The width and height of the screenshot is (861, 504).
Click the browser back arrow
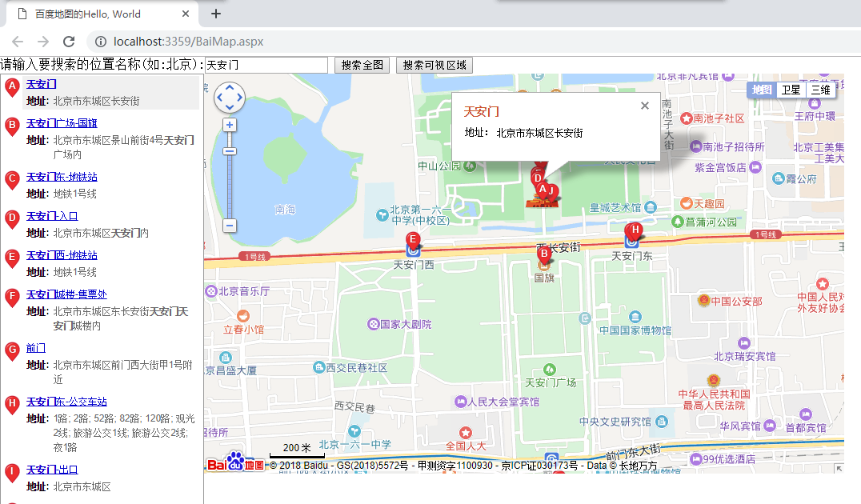click(x=18, y=42)
